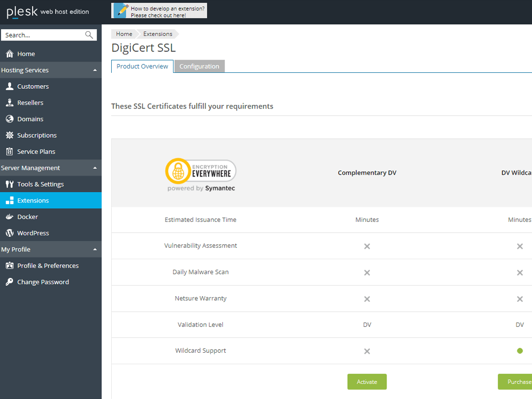This screenshot has width=532, height=399.
Task: Click the Docker whale icon
Action: 9,217
